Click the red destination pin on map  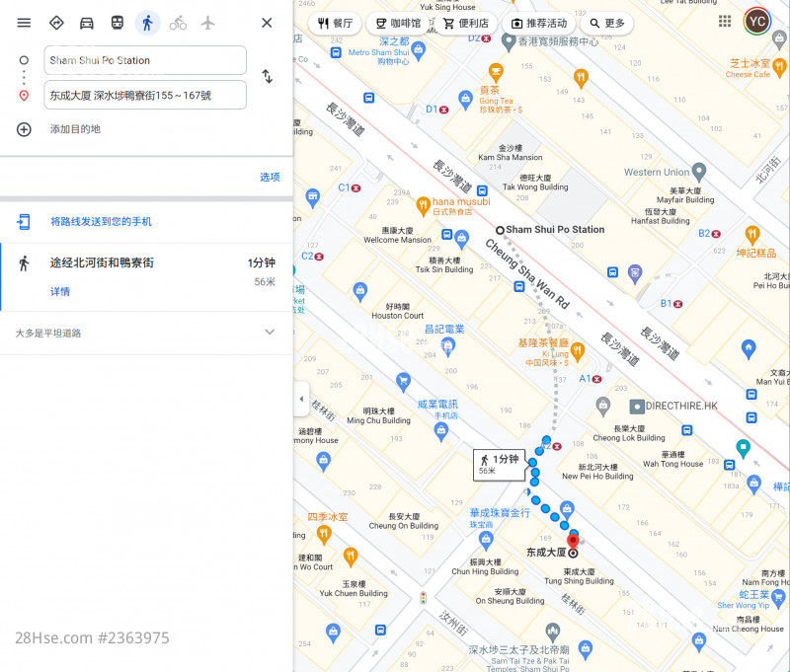pos(572,539)
